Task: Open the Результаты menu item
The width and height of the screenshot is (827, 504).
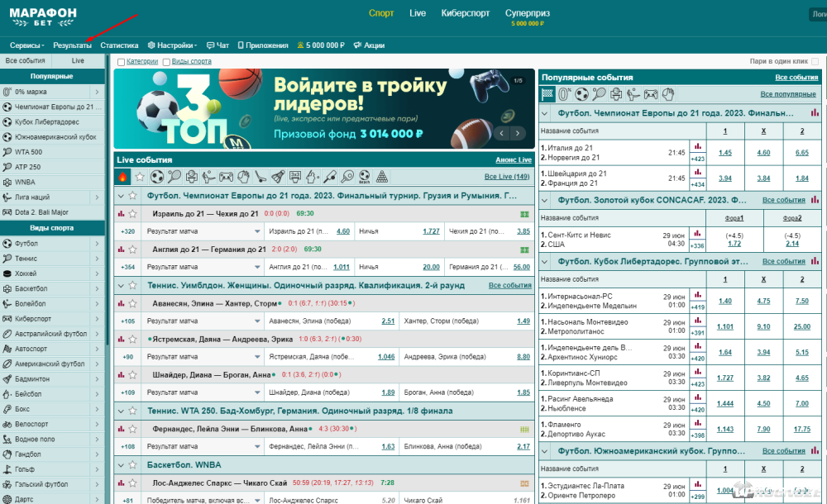Action: tap(72, 45)
